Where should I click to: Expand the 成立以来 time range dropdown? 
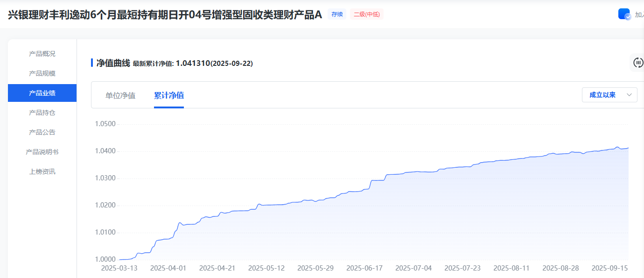[609, 95]
